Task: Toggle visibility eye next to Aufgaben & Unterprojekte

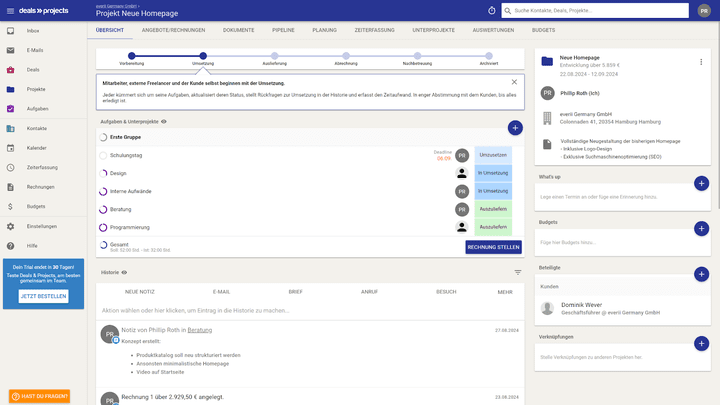Action: (164, 121)
